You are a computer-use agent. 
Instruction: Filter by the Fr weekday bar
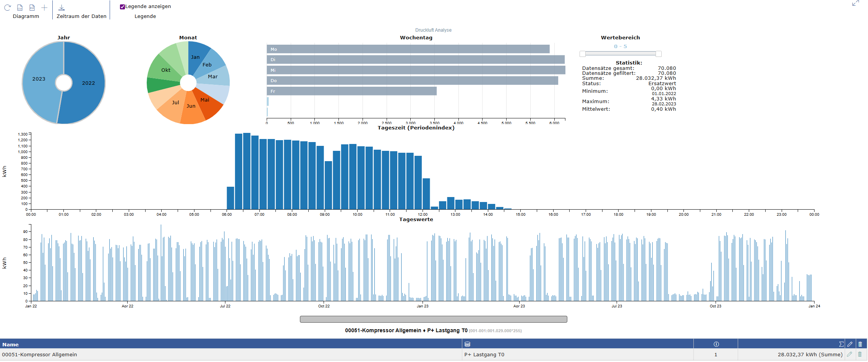pos(351,91)
